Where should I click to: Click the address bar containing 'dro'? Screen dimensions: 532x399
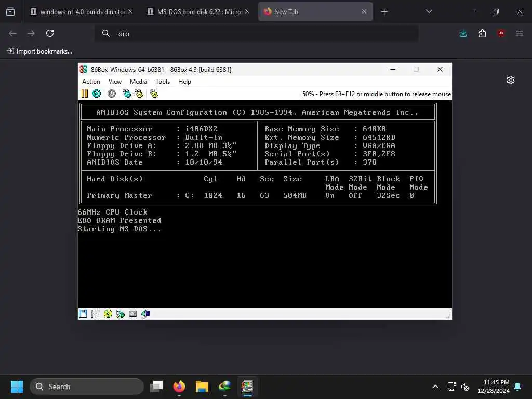click(x=257, y=34)
